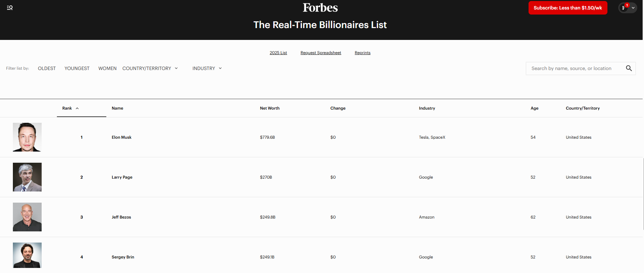The width and height of the screenshot is (644, 273).
Task: Filter the list by Women
Action: 107,68
